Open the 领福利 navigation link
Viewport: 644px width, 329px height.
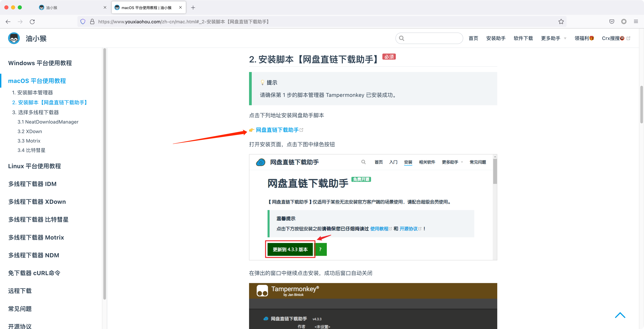click(584, 38)
